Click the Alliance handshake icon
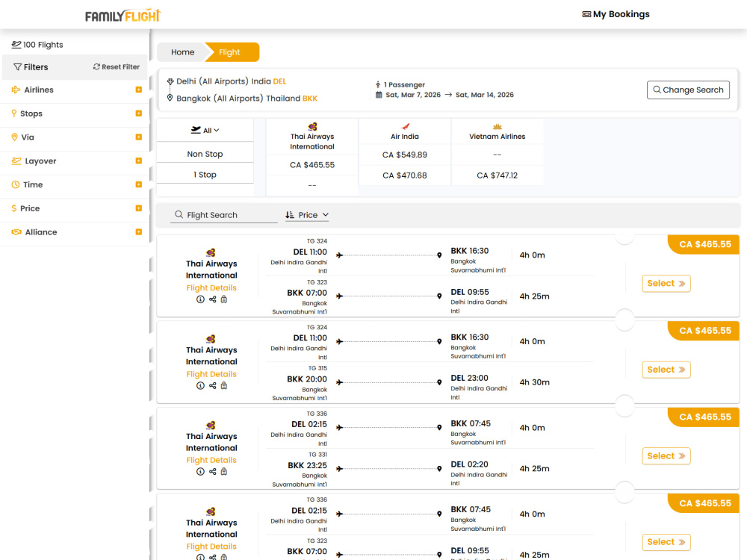This screenshot has width=747, height=560. [16, 232]
